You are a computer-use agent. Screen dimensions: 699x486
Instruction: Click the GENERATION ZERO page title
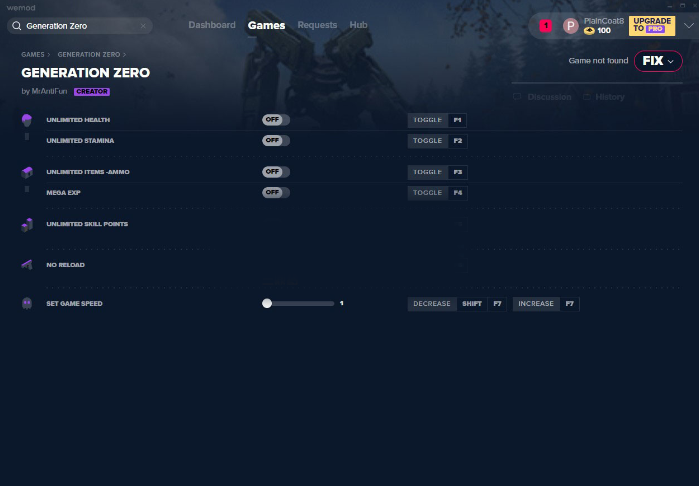click(x=86, y=73)
